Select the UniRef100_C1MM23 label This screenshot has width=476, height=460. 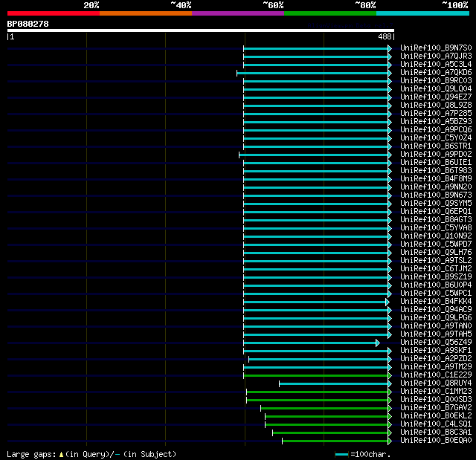(436, 392)
